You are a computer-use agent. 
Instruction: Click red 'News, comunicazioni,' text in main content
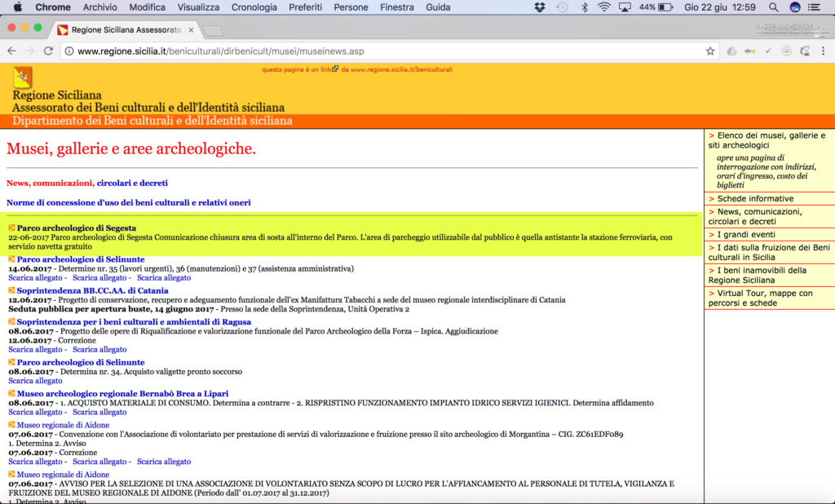tap(50, 183)
